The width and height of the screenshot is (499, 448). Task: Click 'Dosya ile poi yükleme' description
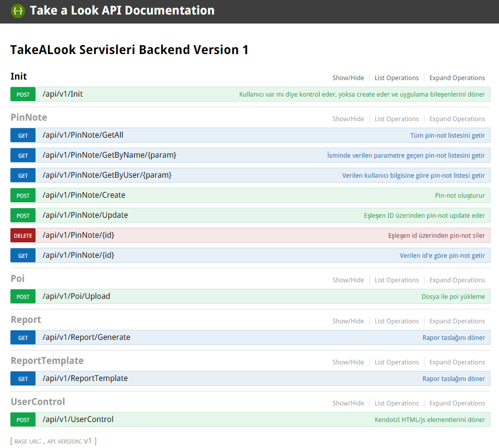[453, 297]
